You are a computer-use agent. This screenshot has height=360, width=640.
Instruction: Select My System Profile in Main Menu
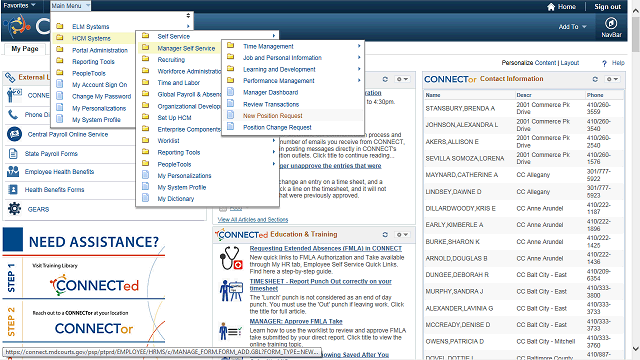coord(96,120)
